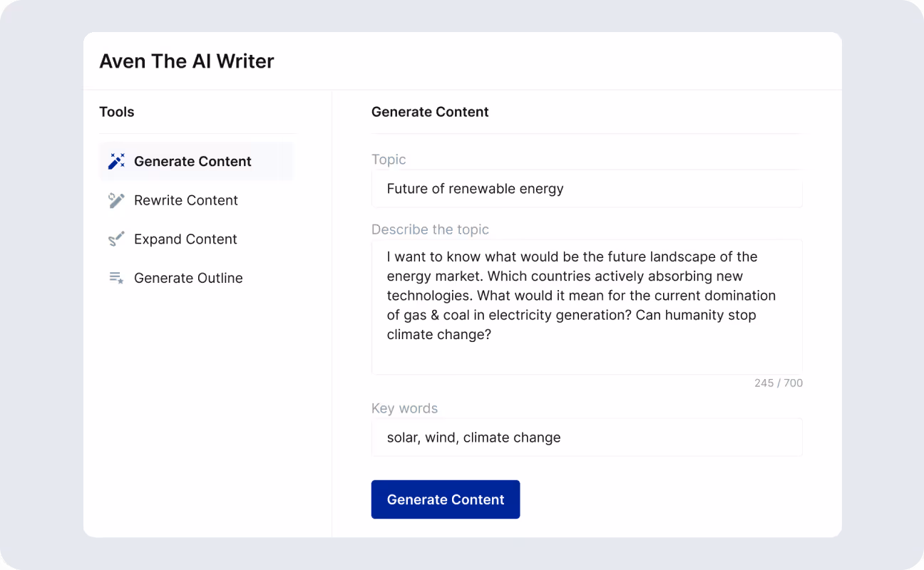Open the Rewrite Content tool

(185, 200)
